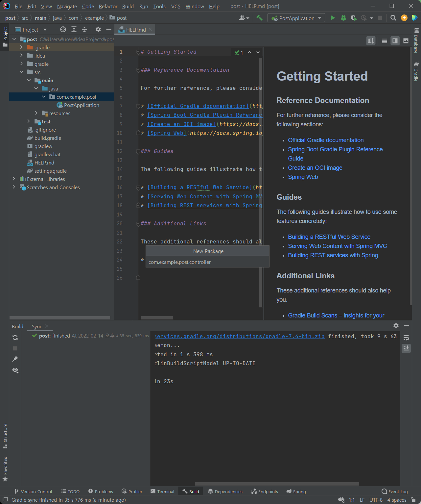Click UTF-8 encoding in status bar
The width and height of the screenshot is (421, 504).
(x=376, y=500)
